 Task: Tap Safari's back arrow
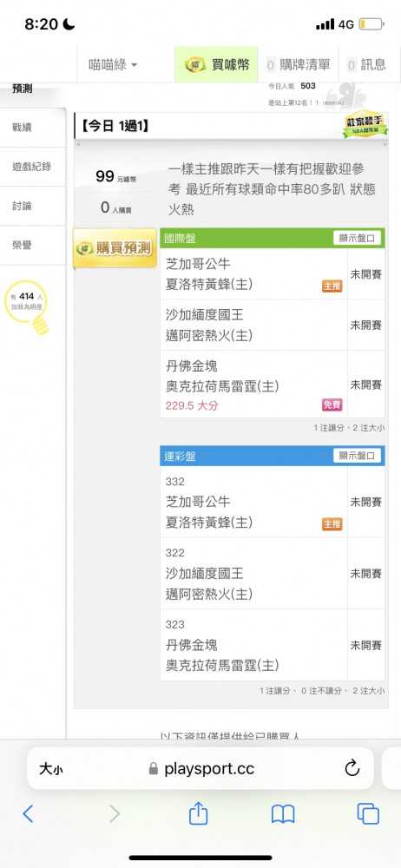29,813
